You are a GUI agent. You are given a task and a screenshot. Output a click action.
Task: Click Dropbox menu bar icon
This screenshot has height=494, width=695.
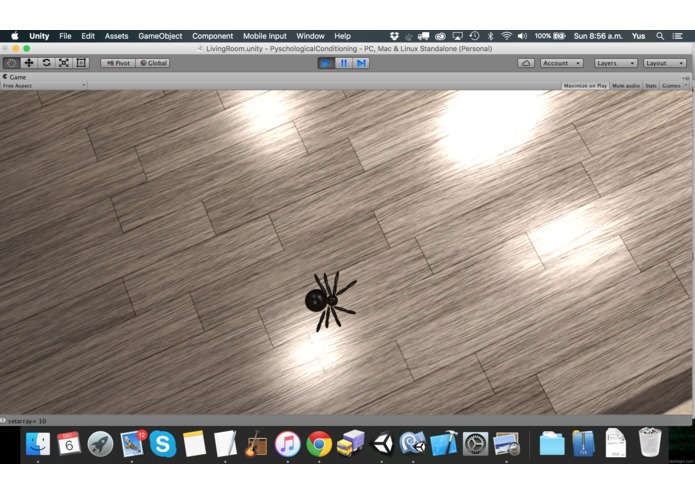pos(394,36)
